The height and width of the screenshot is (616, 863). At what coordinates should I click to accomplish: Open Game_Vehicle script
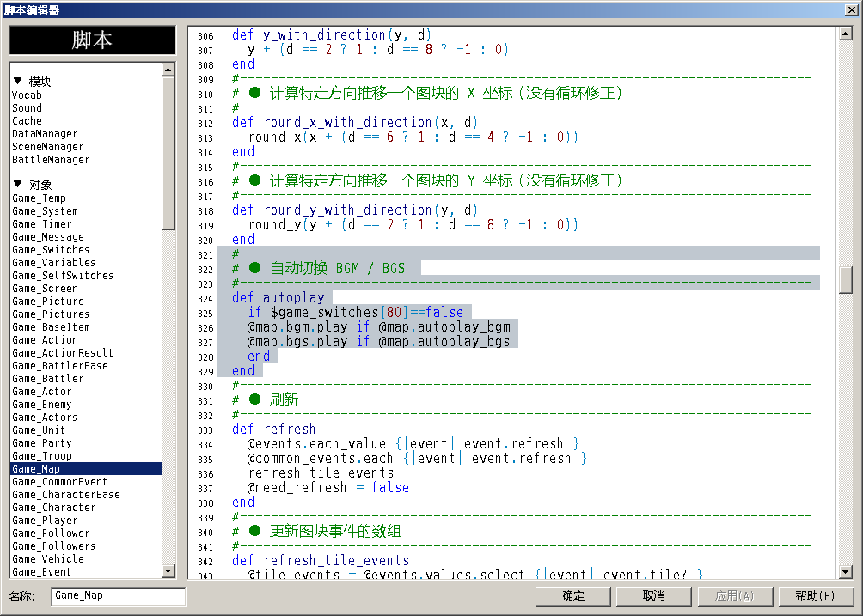[48, 558]
